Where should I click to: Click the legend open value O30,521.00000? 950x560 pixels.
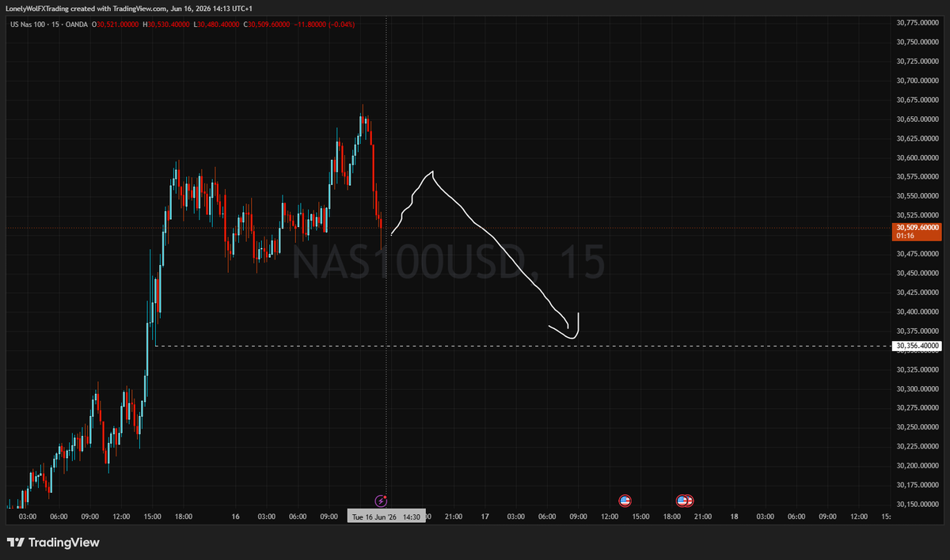pyautogui.click(x=116, y=25)
